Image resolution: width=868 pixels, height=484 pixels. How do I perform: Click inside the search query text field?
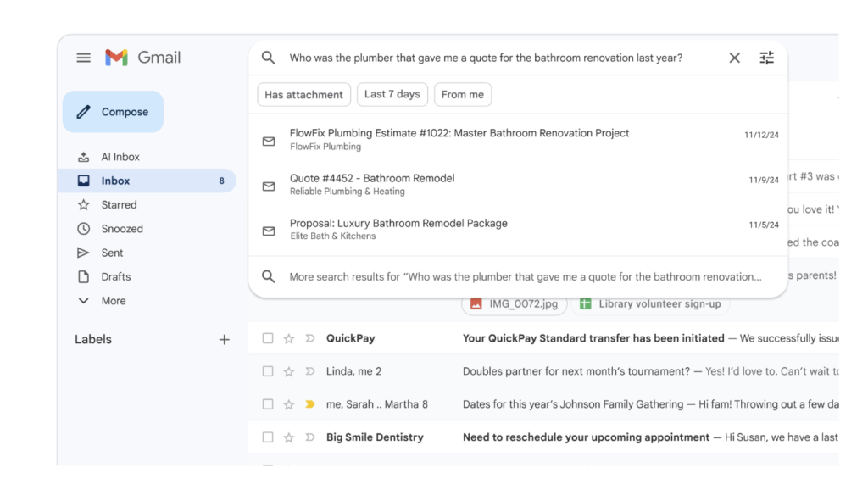click(x=486, y=58)
